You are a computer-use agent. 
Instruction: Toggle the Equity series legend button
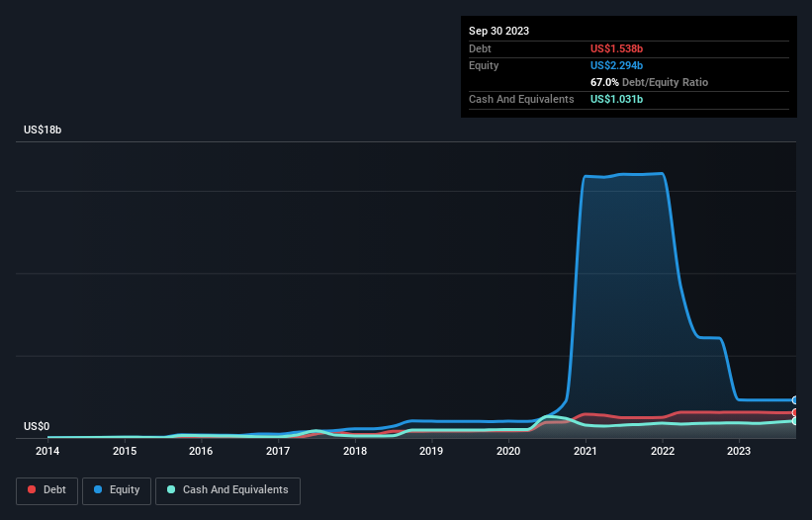(x=117, y=490)
